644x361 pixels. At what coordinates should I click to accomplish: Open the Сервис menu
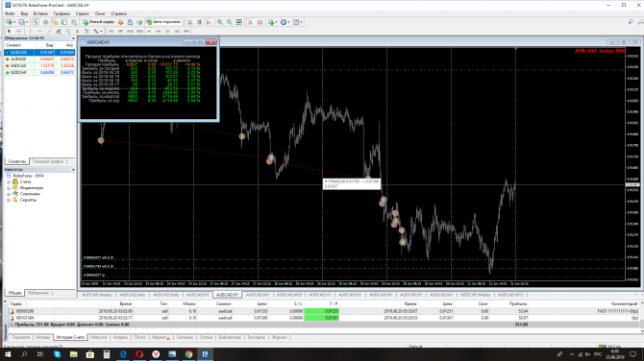pyautogui.click(x=82, y=13)
